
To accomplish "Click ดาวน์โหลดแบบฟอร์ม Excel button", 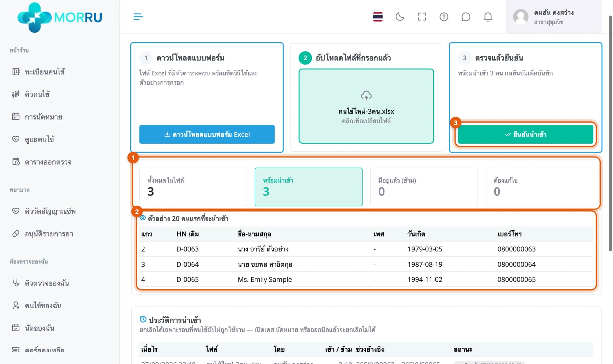I will (207, 134).
